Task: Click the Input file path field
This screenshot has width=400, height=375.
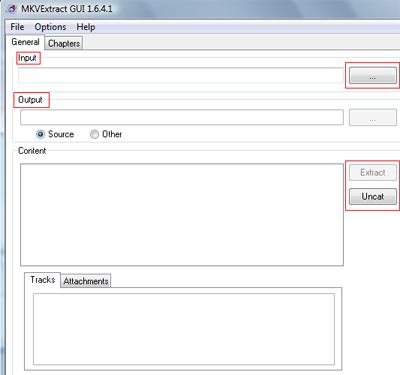Action: tap(181, 75)
